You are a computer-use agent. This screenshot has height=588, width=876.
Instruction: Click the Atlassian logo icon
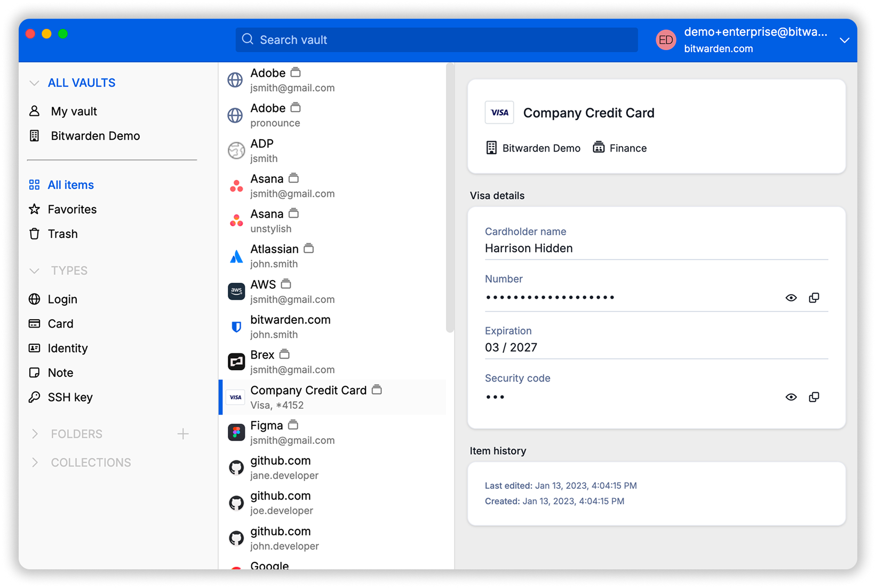[x=236, y=257]
